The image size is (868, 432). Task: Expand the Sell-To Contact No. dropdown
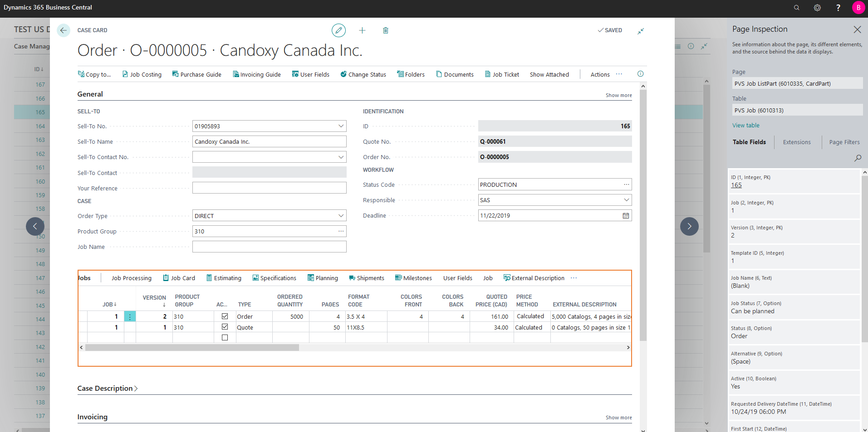click(341, 157)
